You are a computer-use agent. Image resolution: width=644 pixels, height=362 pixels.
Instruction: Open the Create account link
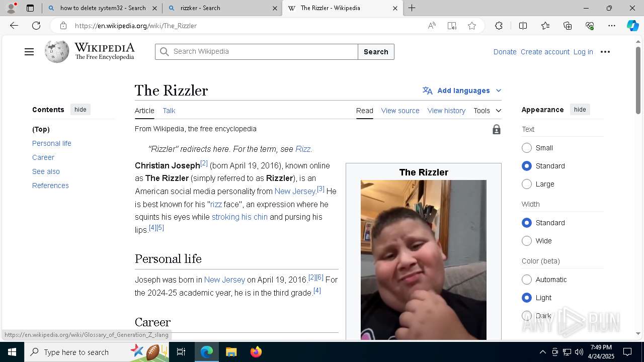[545, 52]
